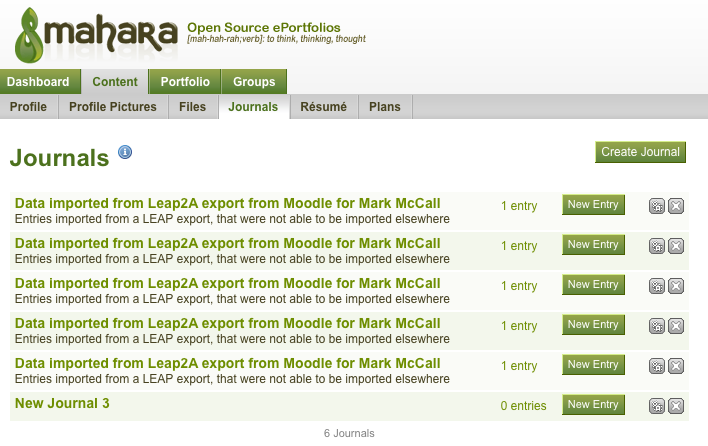The height and width of the screenshot is (446, 708).
Task: Open settings icon for the second journal row
Action: [x=657, y=246]
